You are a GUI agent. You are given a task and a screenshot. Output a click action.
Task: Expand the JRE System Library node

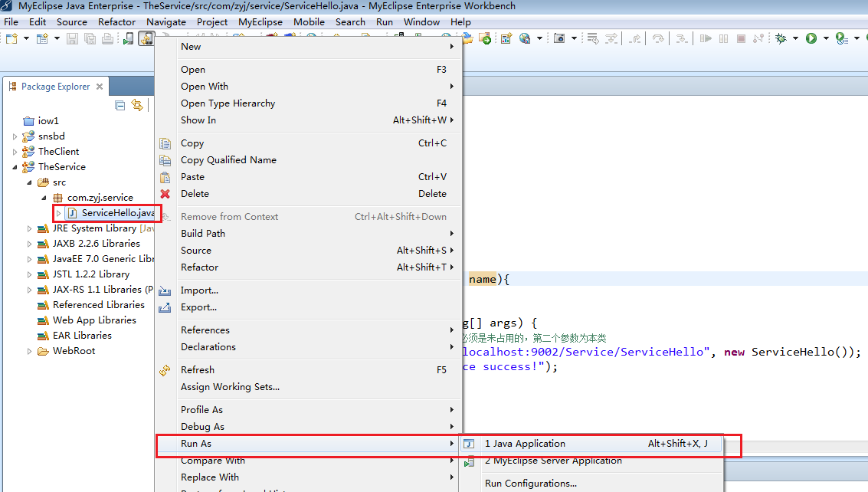[x=29, y=228]
